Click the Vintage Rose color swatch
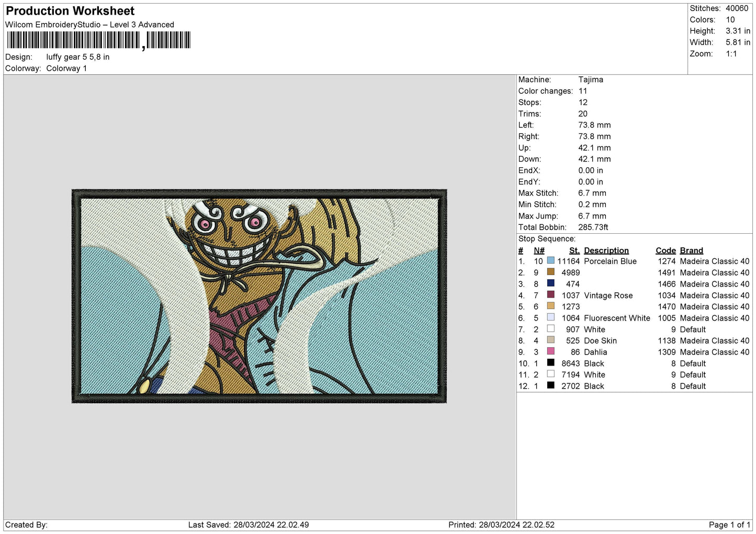756x534 pixels. coord(550,295)
